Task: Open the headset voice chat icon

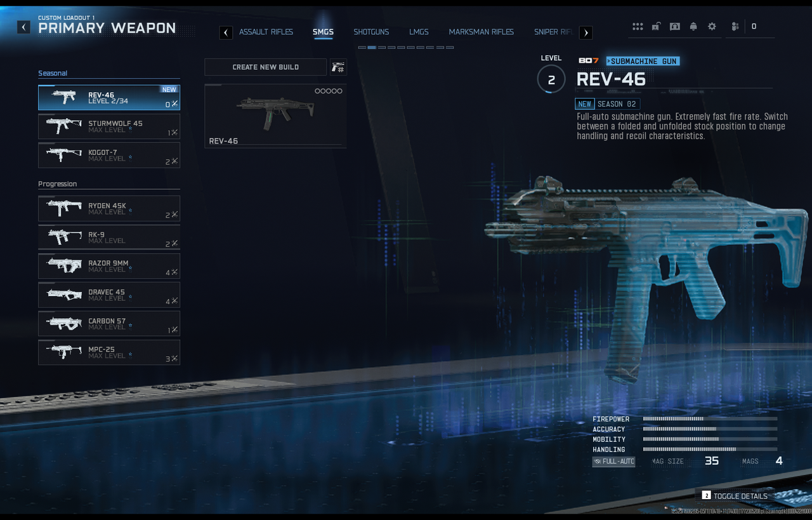Action: 675,27
